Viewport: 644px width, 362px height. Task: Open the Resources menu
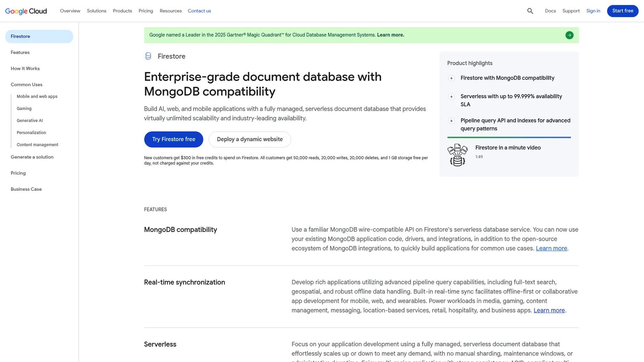(171, 11)
